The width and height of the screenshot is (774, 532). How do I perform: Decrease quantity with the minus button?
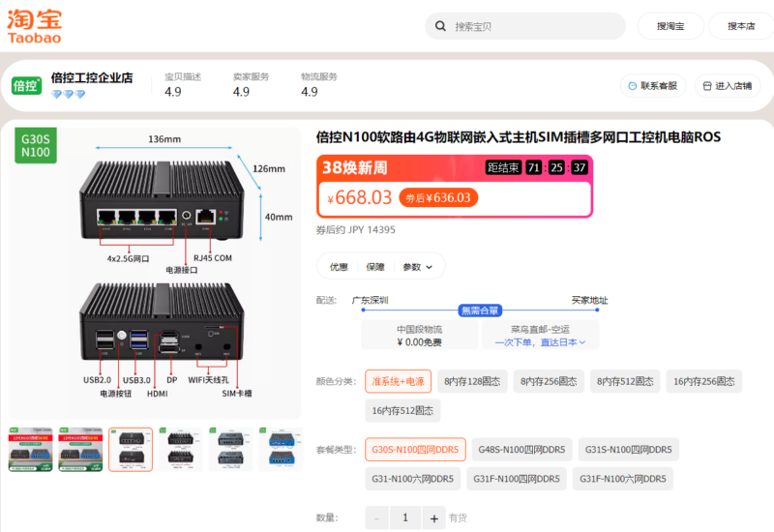tap(377, 518)
